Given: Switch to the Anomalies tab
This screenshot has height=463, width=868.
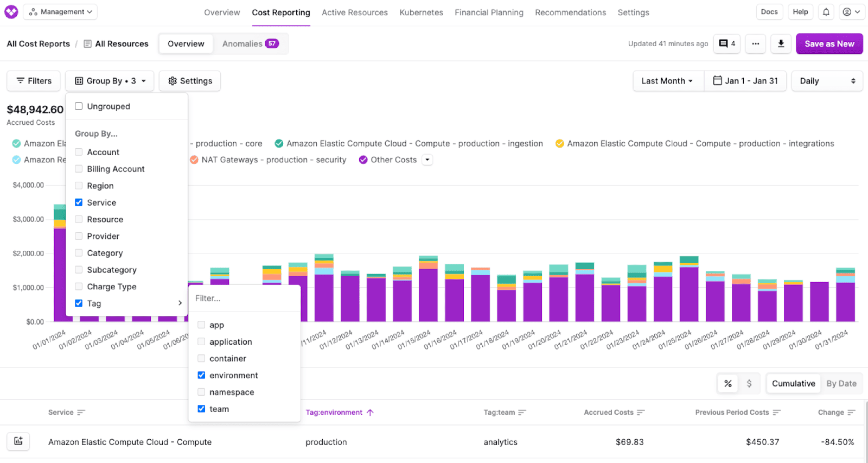Looking at the screenshot, I should click(x=251, y=44).
